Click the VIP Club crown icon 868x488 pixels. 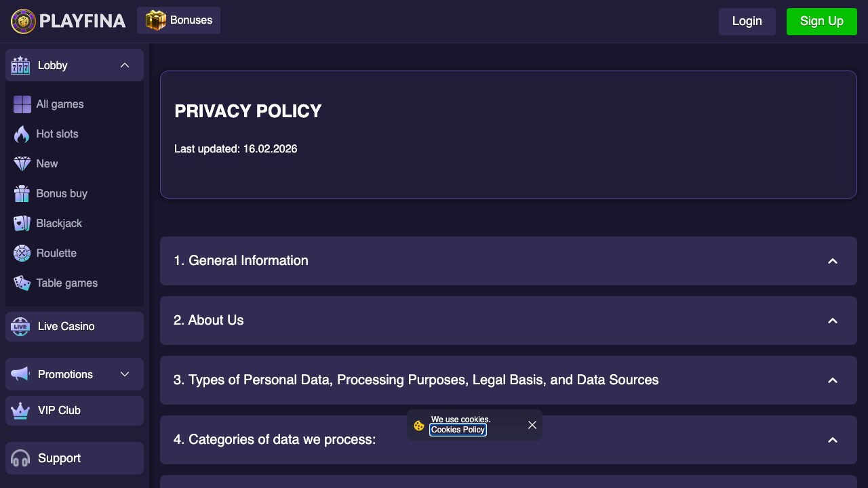20,410
